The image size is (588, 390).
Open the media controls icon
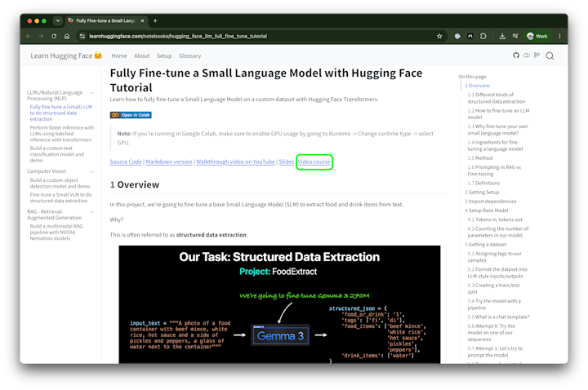pyautogui.click(x=515, y=36)
